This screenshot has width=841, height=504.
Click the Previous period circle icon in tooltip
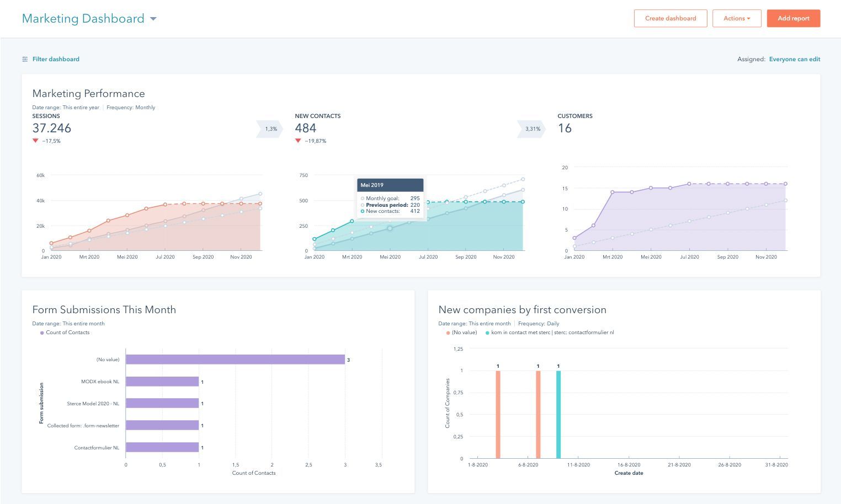click(x=362, y=205)
